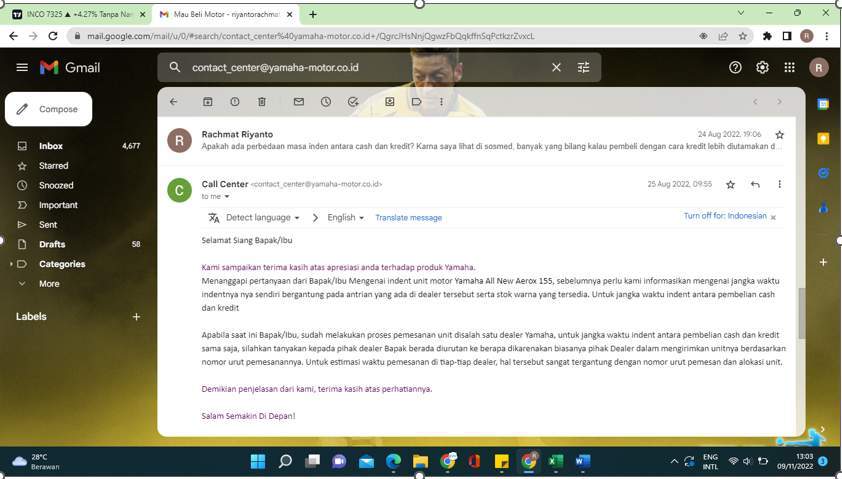Report this conversation as spam
842x479 pixels.
pos(235,101)
